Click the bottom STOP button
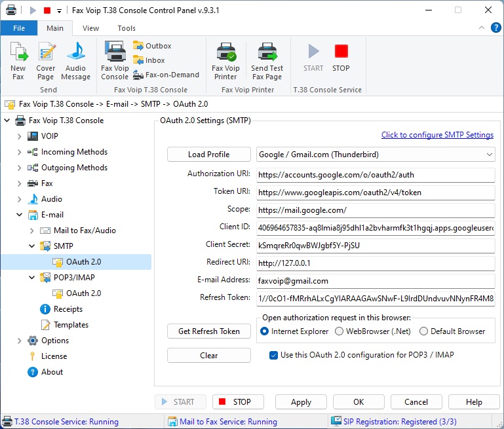 (238, 402)
